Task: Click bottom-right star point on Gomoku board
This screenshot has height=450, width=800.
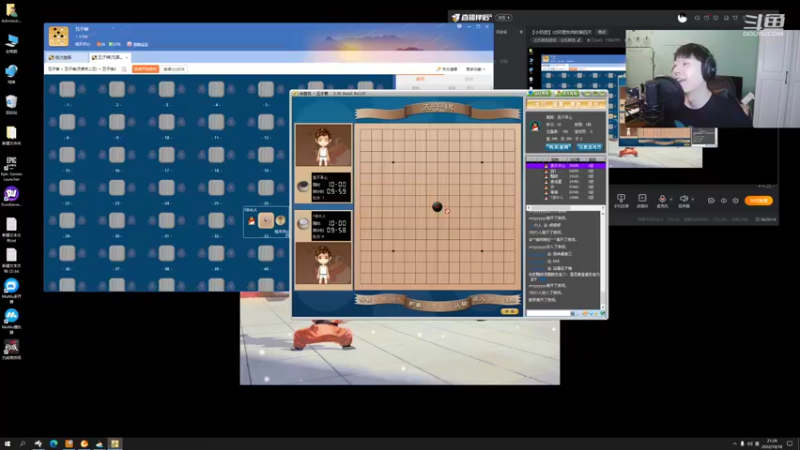Action: (482, 251)
